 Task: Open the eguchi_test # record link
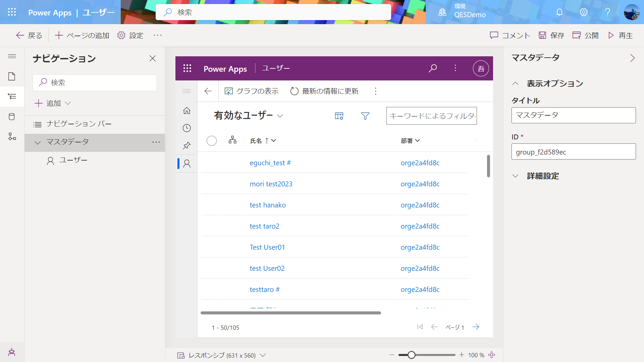coord(270,163)
